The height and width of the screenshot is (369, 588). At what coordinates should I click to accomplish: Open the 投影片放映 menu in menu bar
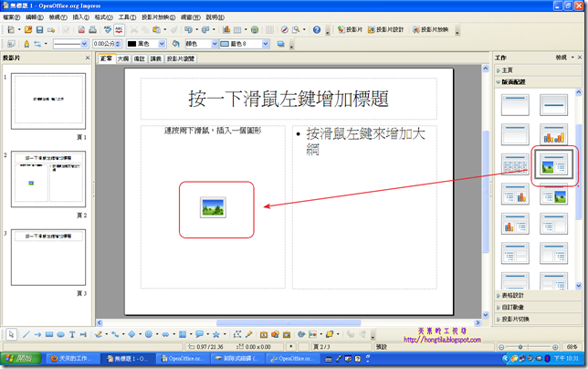click(158, 17)
